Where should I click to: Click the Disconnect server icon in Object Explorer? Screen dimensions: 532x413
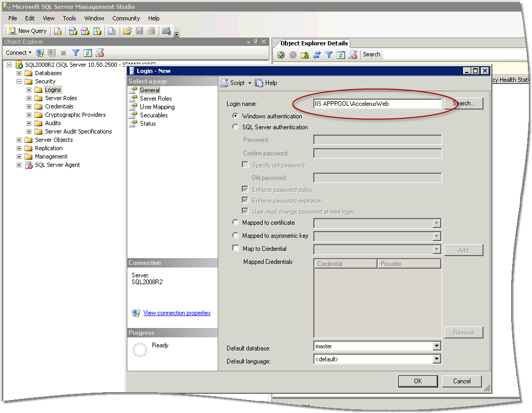pos(52,53)
